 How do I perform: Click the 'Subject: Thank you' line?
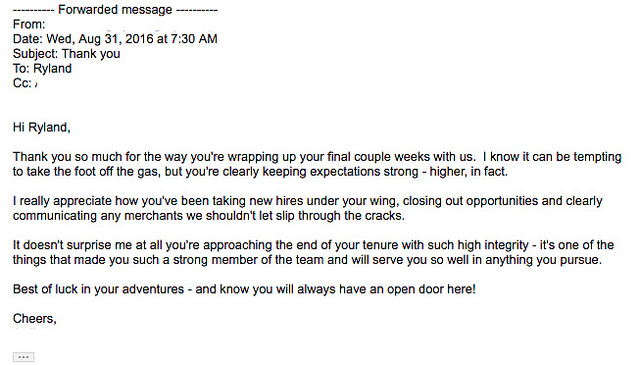point(67,53)
